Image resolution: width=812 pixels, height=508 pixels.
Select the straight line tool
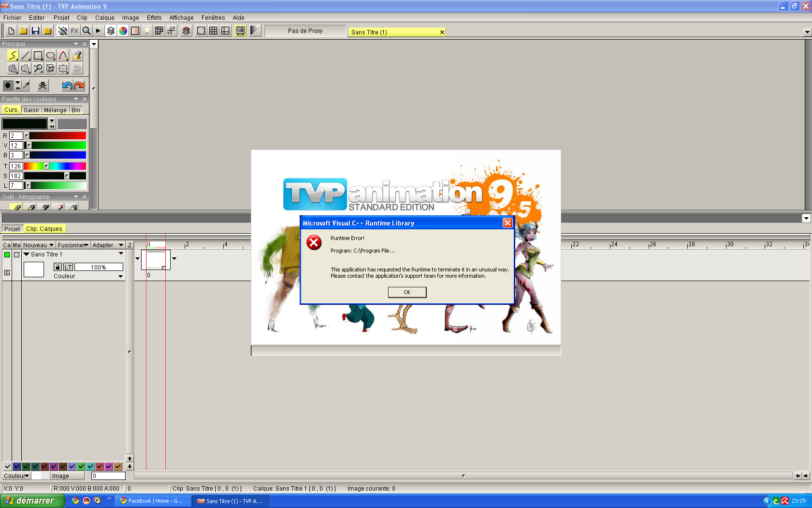click(26, 56)
